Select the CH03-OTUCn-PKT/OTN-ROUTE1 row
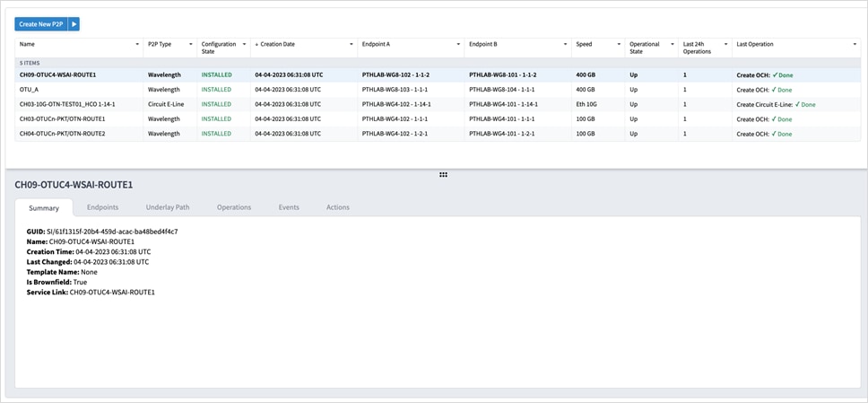 438,119
